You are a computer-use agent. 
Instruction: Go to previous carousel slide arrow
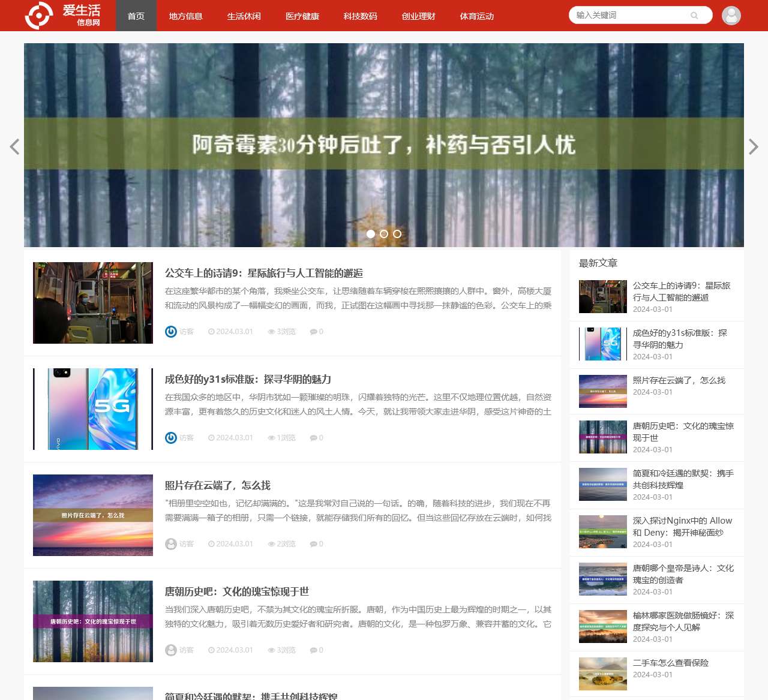14,147
